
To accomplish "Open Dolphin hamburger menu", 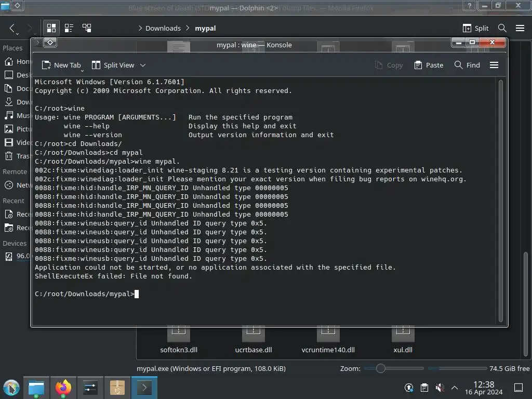I will point(520,28).
